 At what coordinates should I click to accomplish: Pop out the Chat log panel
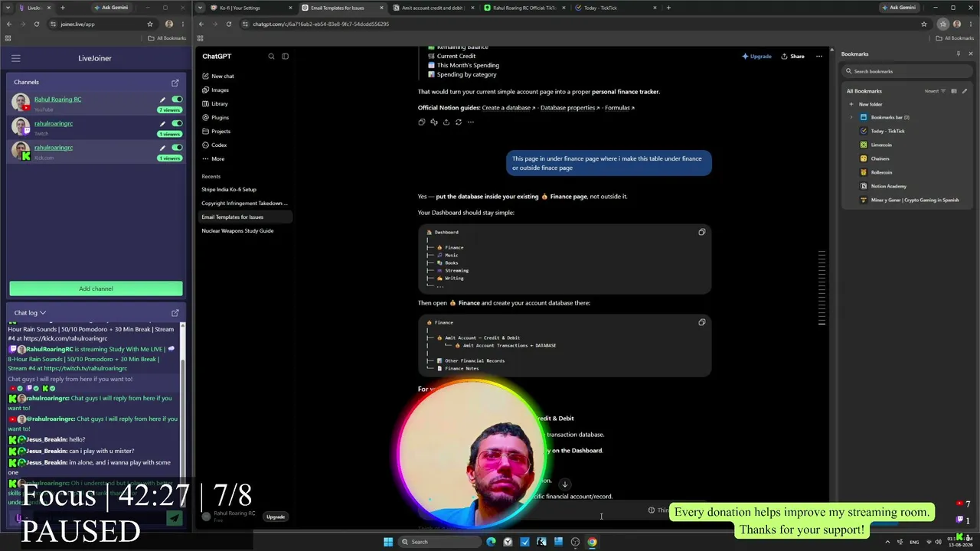pyautogui.click(x=175, y=313)
